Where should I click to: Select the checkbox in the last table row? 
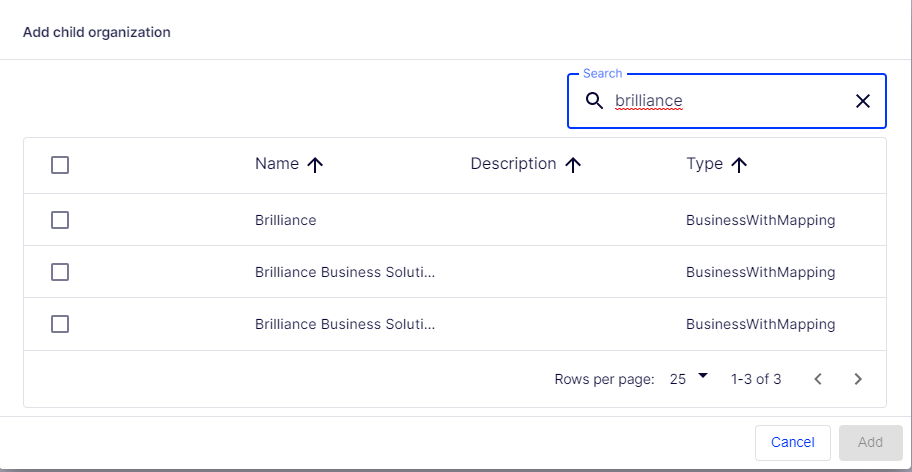(x=60, y=324)
